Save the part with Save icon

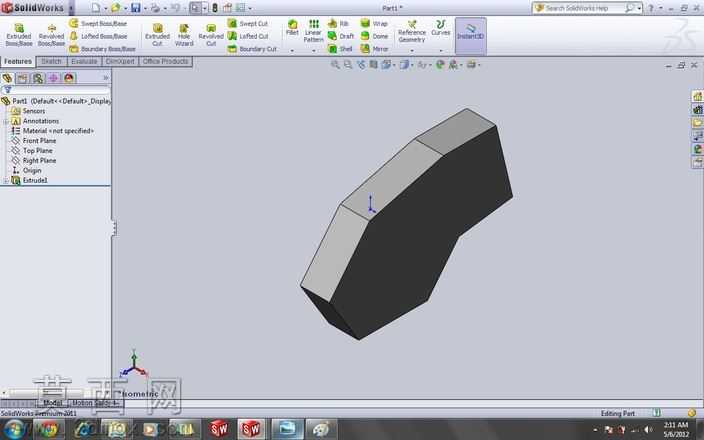click(136, 8)
